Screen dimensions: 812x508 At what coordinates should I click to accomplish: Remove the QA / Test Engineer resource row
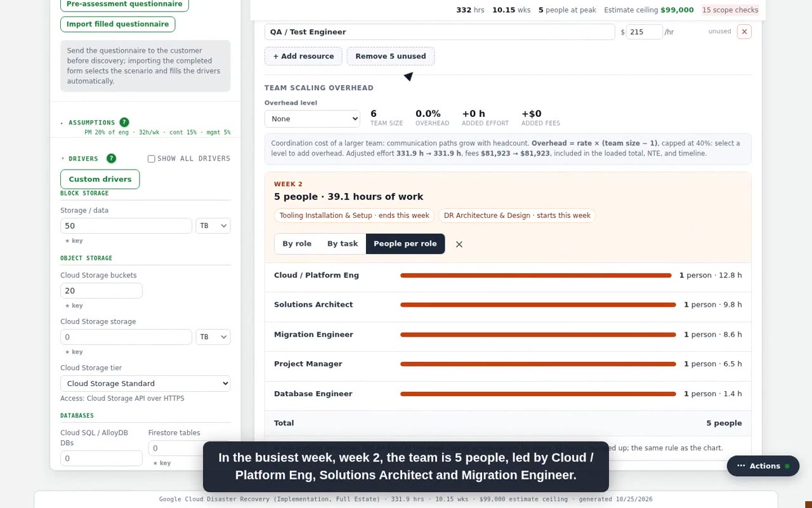(x=744, y=32)
